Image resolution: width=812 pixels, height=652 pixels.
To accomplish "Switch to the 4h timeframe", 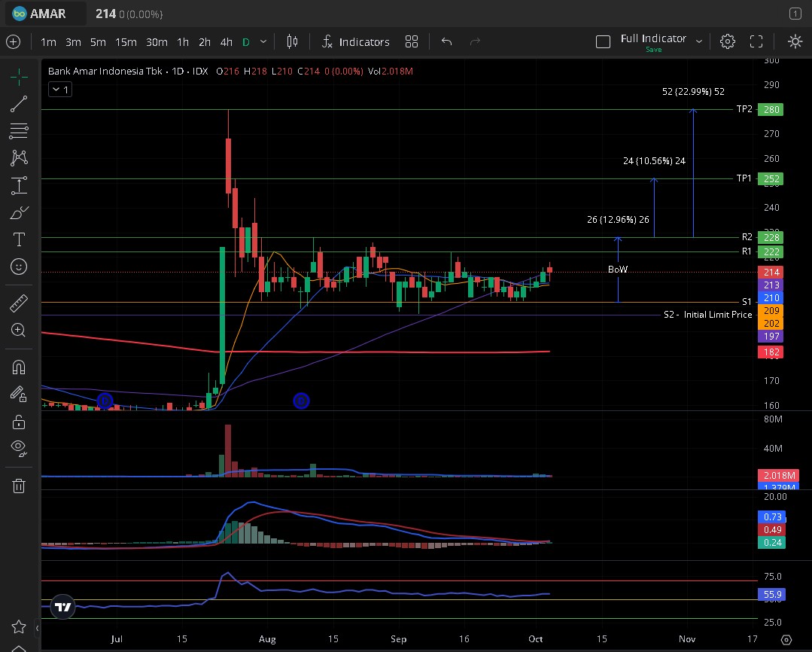I will point(226,42).
